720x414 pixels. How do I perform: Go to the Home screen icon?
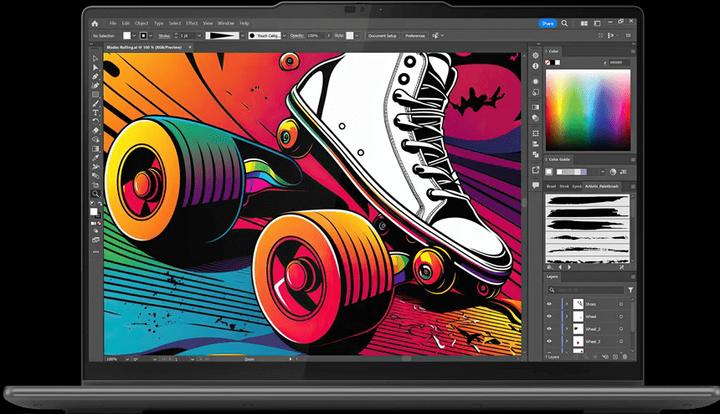coord(95,23)
